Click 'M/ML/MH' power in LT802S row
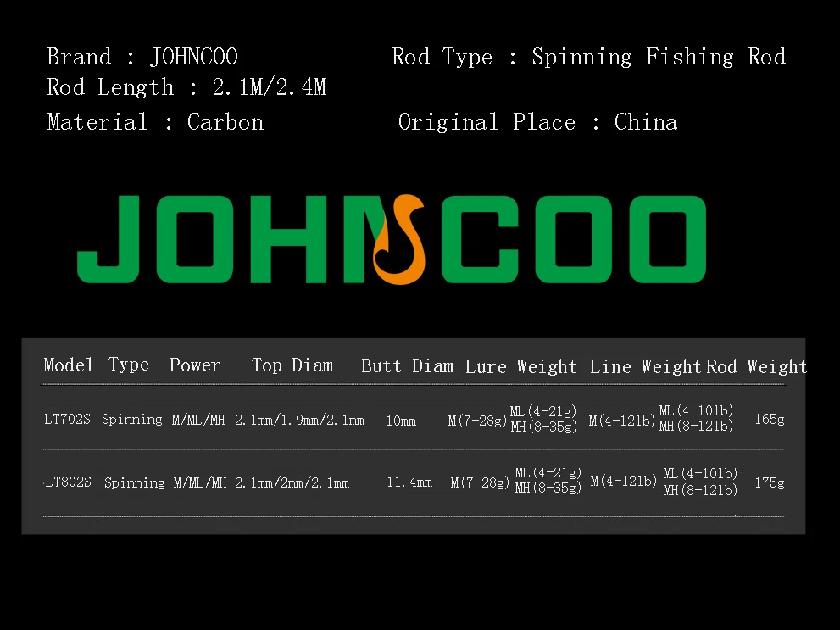The image size is (840, 630). point(200,482)
